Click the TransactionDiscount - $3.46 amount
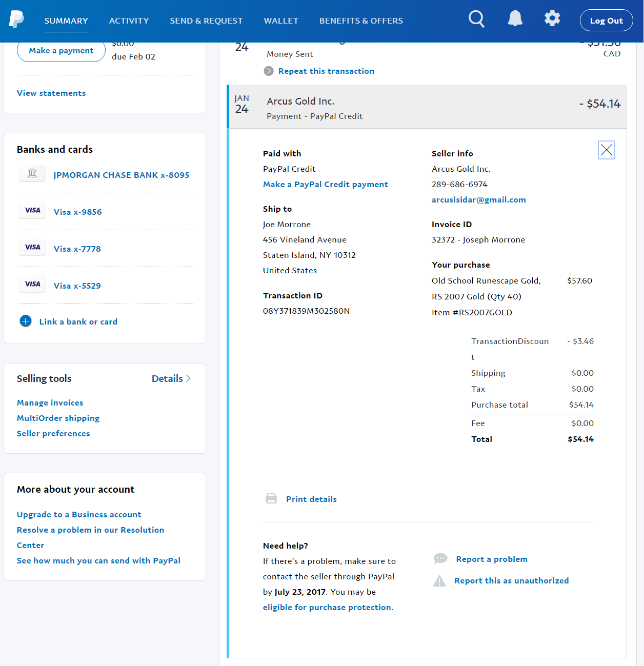The width and height of the screenshot is (644, 666). [580, 341]
